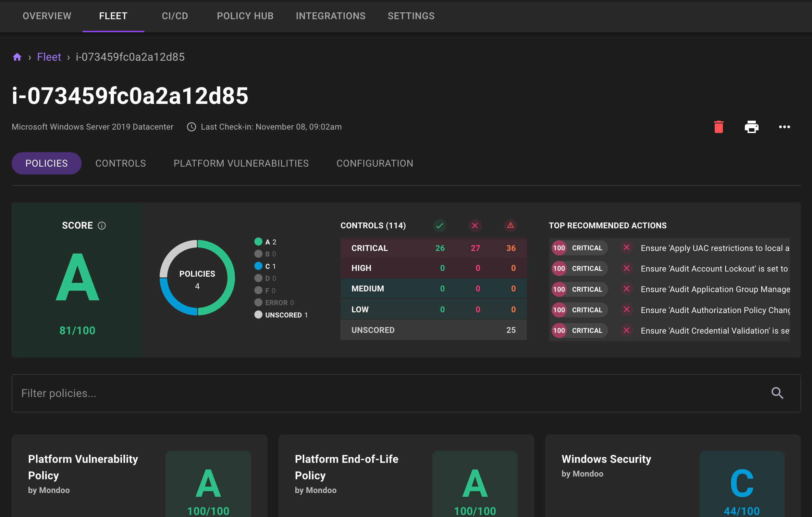Open the print view with the printer icon
The image size is (812, 517).
(751, 127)
